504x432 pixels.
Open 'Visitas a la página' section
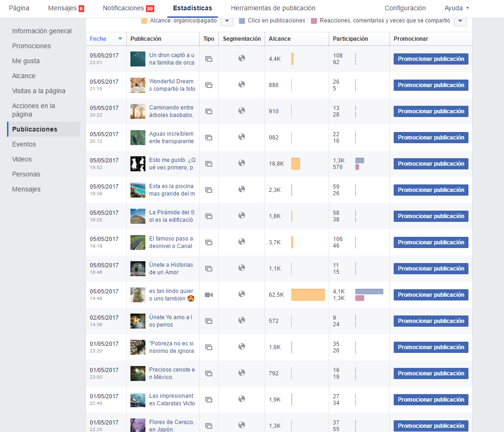(x=38, y=91)
